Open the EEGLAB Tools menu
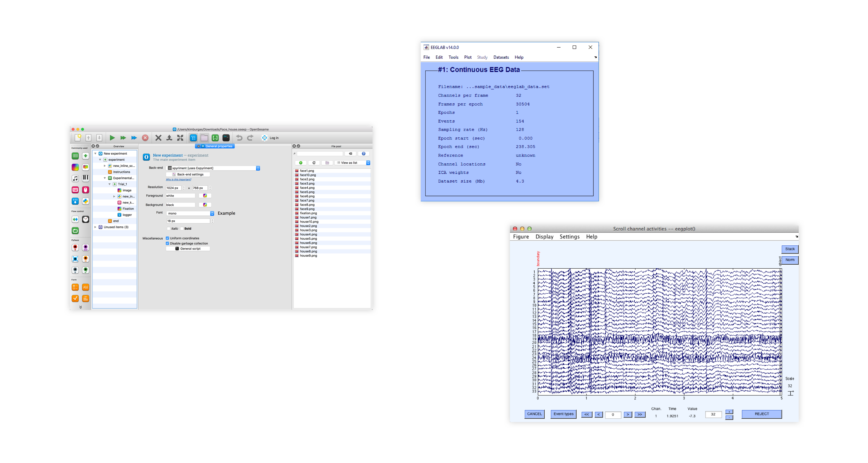The height and width of the screenshot is (463, 868). (453, 57)
